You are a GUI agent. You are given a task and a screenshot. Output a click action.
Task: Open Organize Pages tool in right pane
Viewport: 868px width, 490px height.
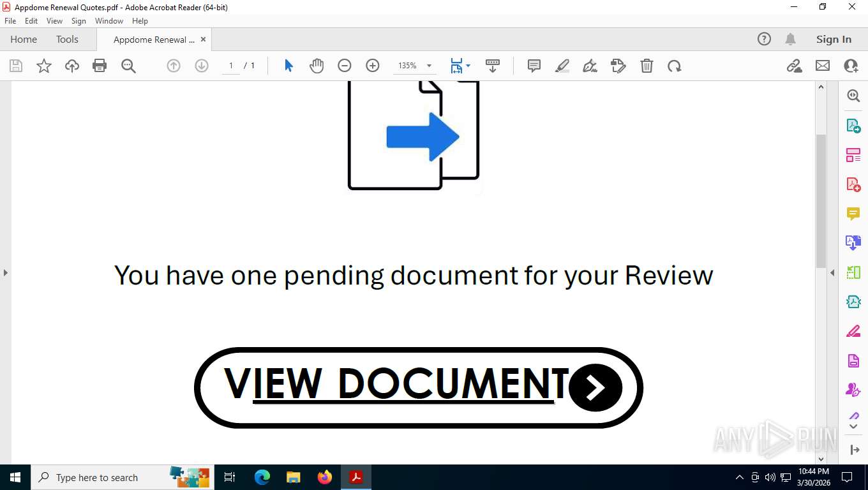pyautogui.click(x=853, y=272)
